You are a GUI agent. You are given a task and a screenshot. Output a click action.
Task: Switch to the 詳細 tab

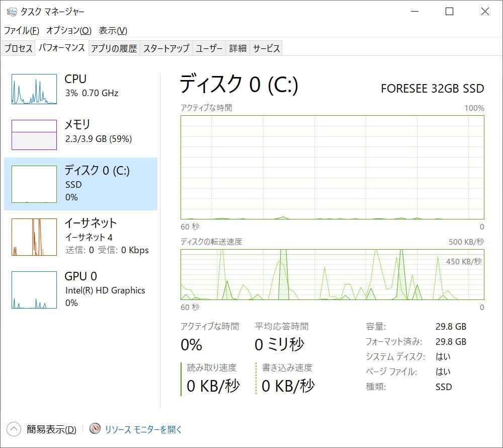pos(238,48)
